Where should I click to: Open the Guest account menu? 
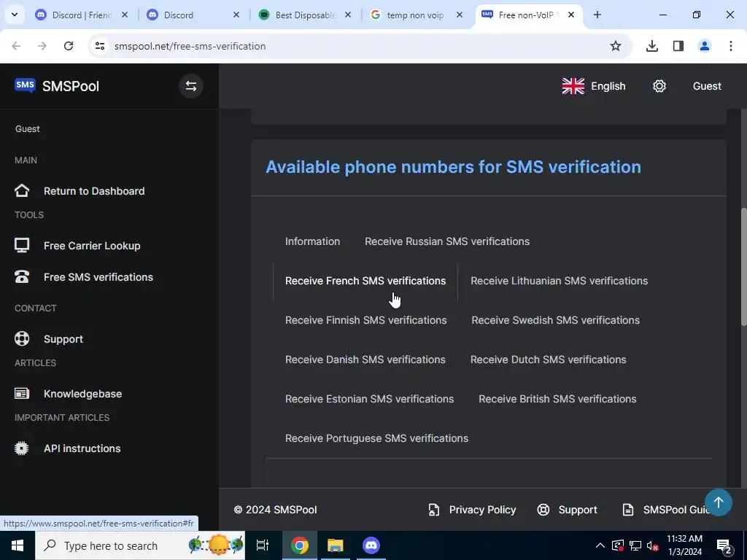707,86
